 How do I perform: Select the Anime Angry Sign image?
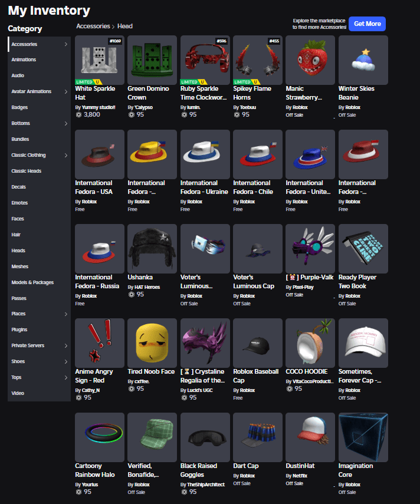pyautogui.click(x=99, y=343)
